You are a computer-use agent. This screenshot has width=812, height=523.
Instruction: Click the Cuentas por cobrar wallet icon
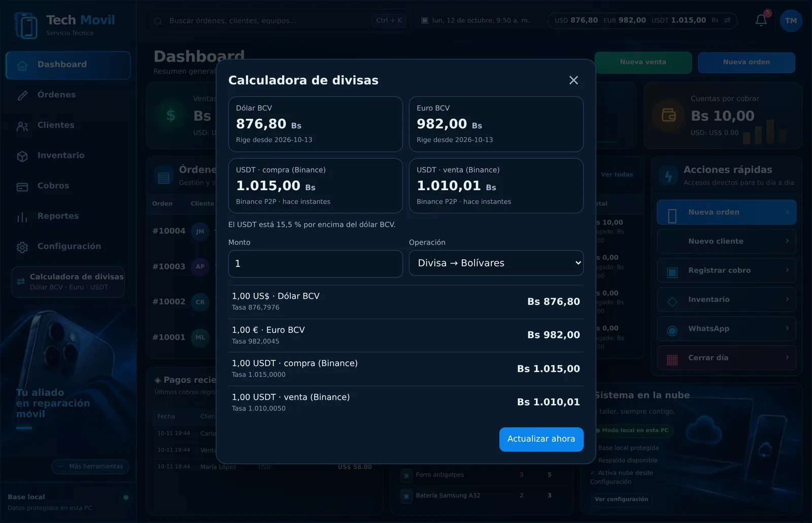click(x=668, y=116)
